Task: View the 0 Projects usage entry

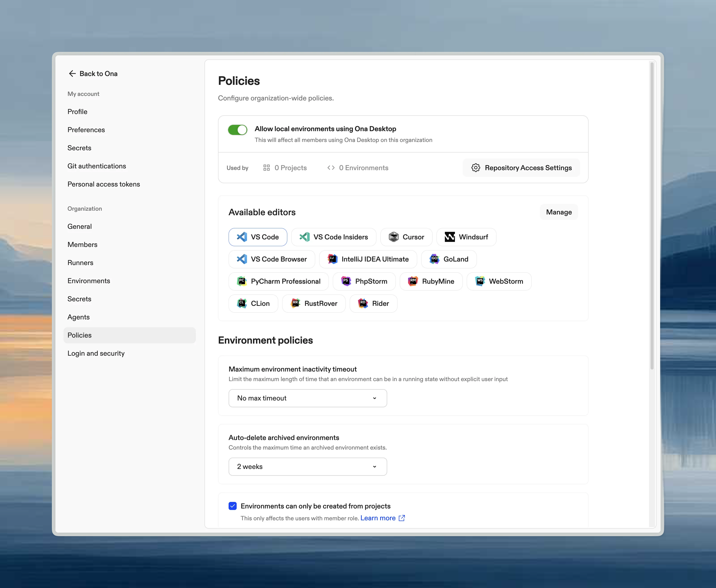Action: tap(285, 168)
